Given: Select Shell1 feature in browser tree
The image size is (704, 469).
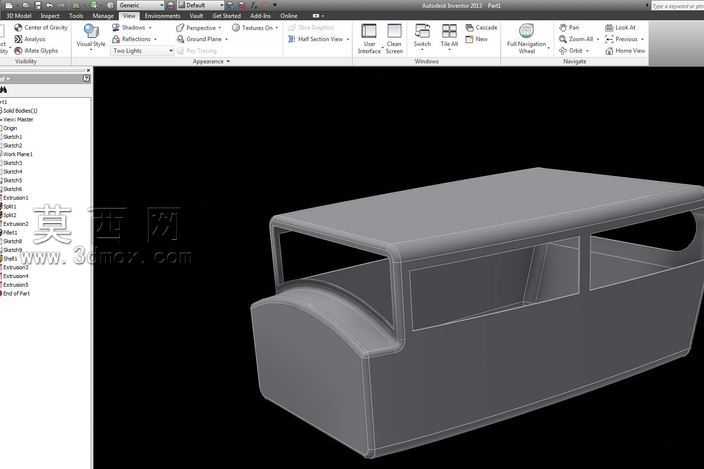Looking at the screenshot, I should tap(9, 259).
